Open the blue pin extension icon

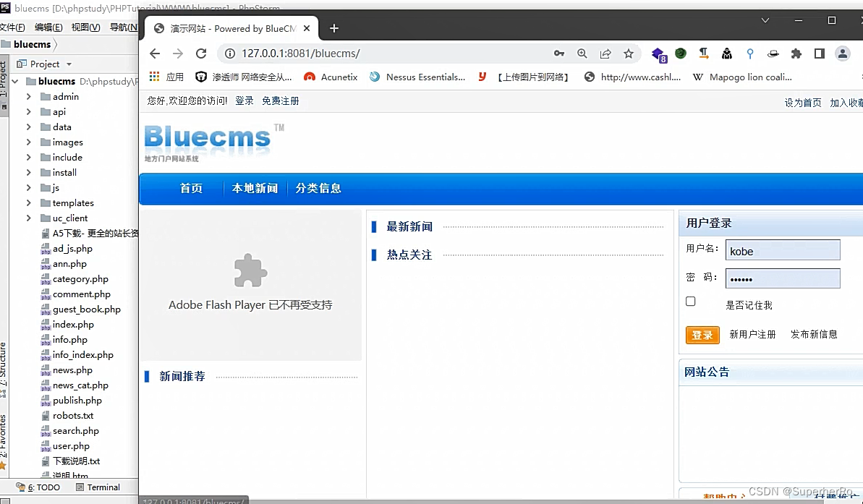(x=750, y=54)
